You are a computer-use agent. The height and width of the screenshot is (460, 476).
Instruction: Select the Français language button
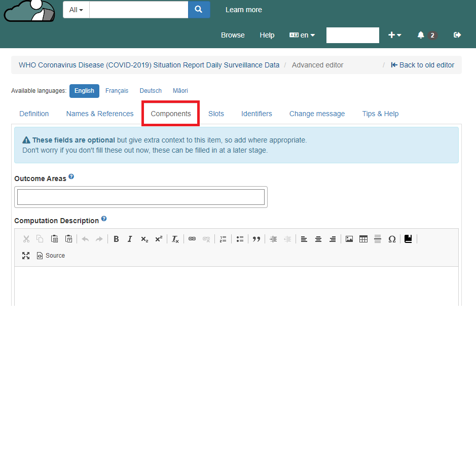(x=117, y=91)
